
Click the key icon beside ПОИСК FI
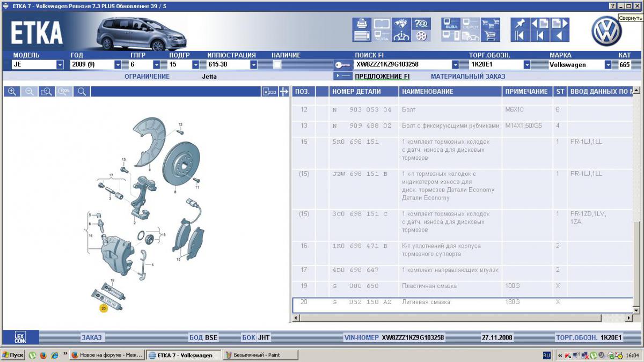tap(343, 64)
